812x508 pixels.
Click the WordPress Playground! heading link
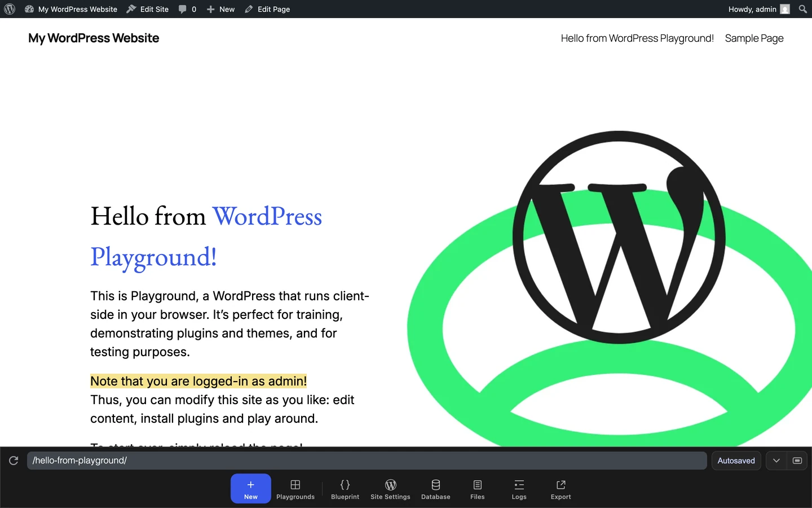point(206,237)
